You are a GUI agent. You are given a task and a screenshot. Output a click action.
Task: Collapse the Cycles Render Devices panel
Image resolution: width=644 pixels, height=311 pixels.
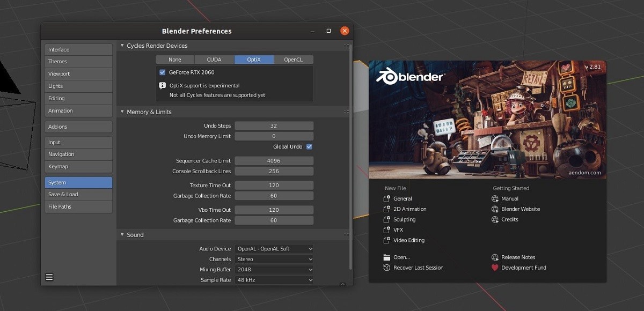pos(122,46)
